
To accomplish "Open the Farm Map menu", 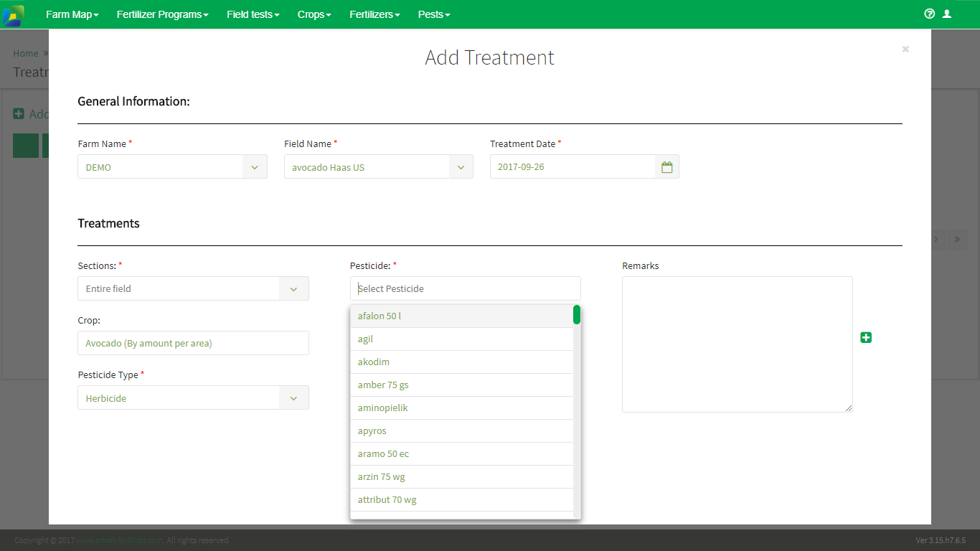I will click(72, 14).
